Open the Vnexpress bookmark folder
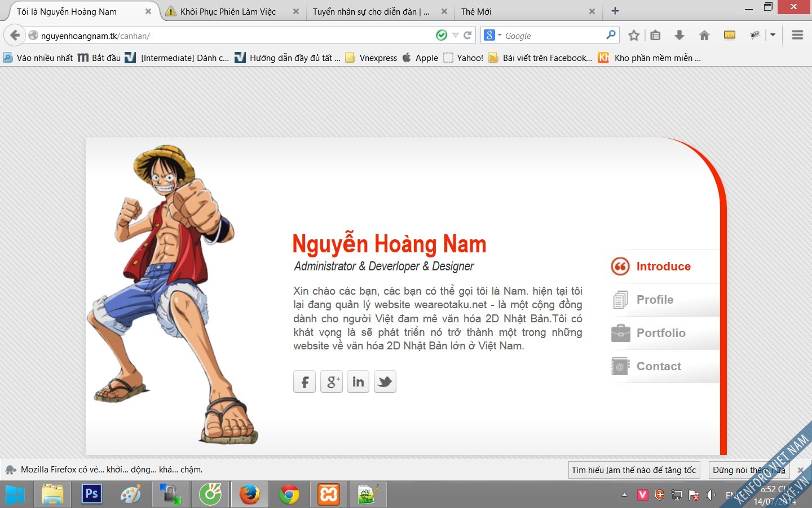Viewport: 812px width, 508px height. click(371, 58)
